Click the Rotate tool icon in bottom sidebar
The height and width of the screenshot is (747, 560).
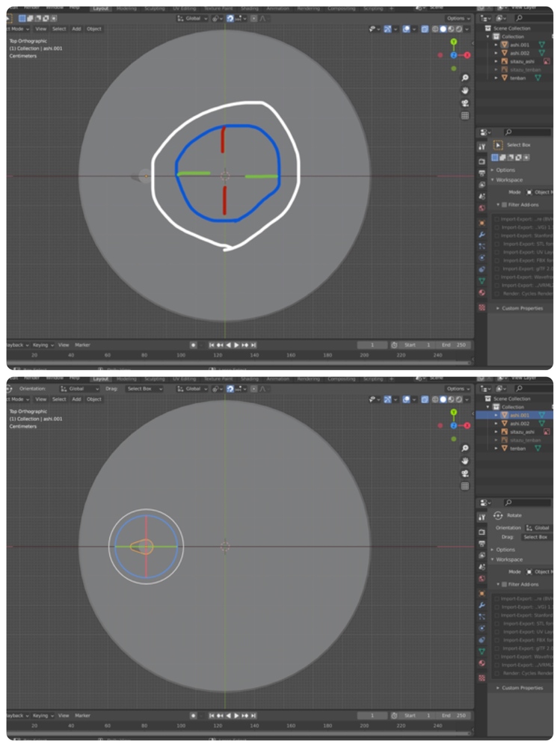(x=499, y=514)
